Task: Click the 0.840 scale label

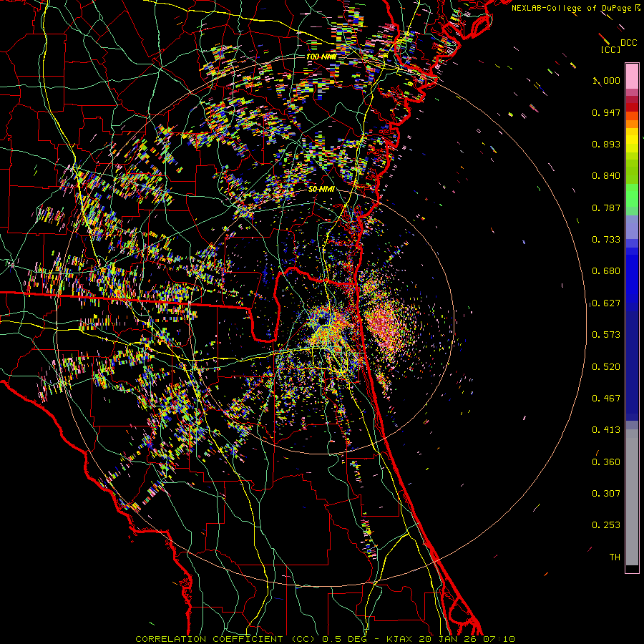Action: pos(606,176)
